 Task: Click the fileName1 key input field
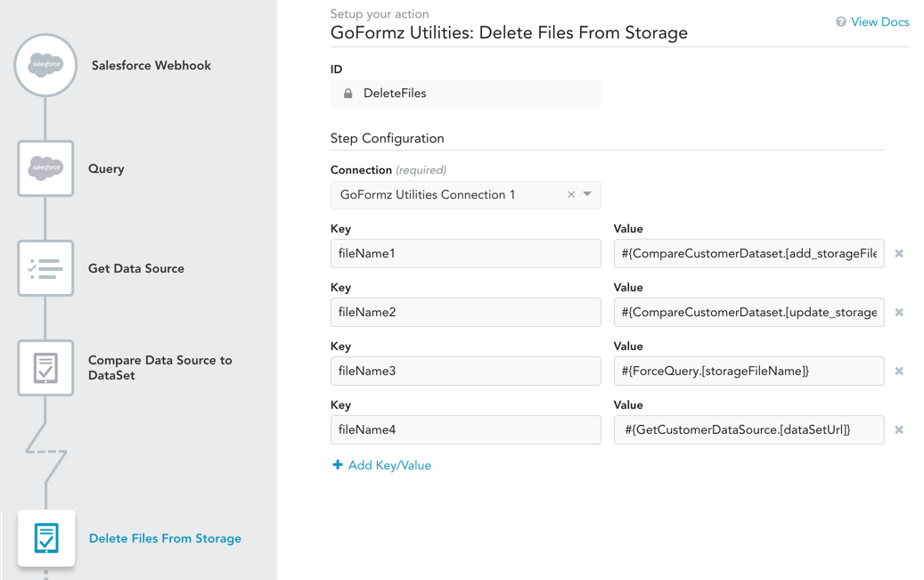pos(465,254)
